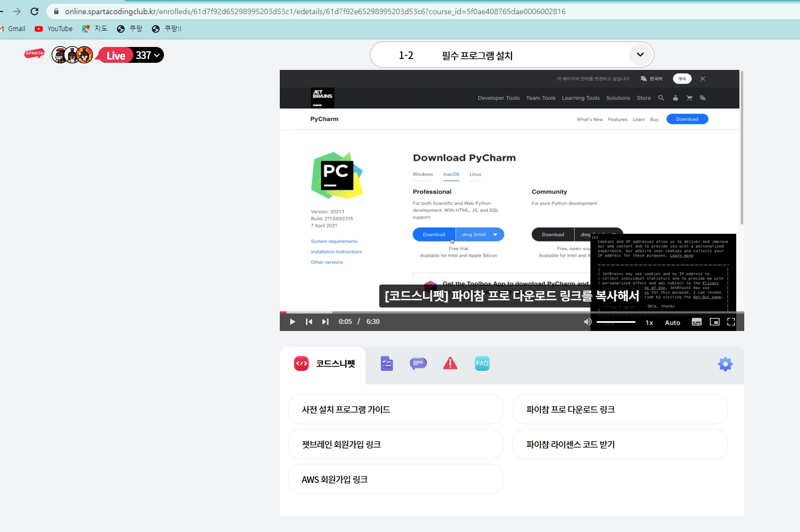This screenshot has height=532, width=800.
Task: Open the Gmail bookmark
Action: coord(14,29)
